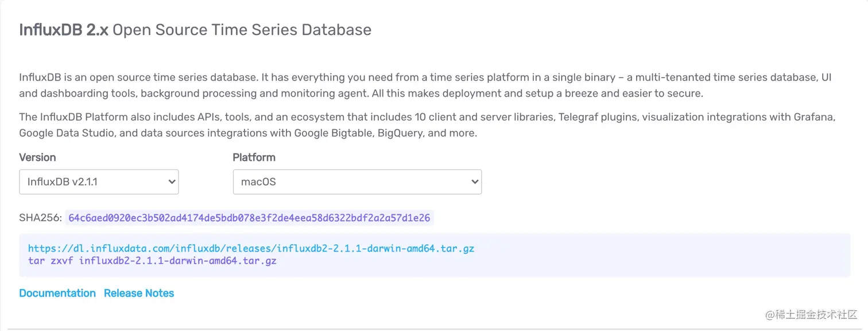
Task: Click the tar zxvf extraction command line
Action: (x=152, y=260)
